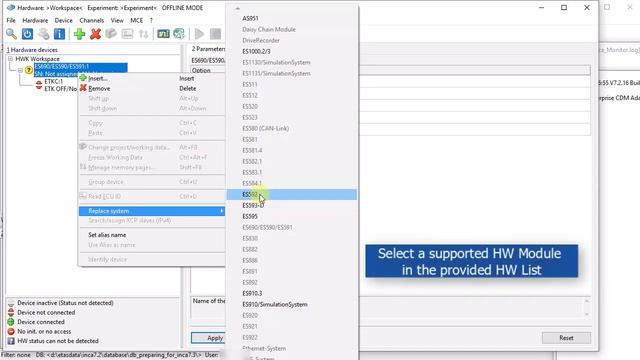Click the greyed picture toolbar icon
The width and height of the screenshot is (640, 360).
pyautogui.click(x=127, y=34)
